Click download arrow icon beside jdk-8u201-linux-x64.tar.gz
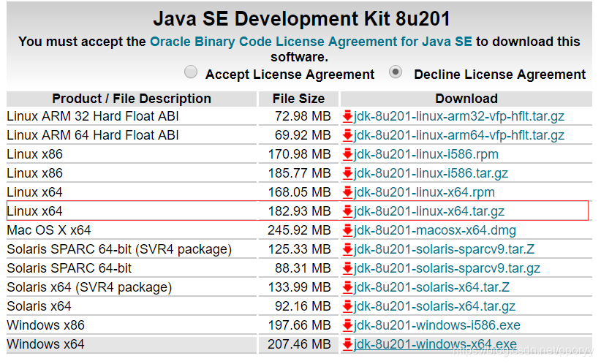601x364 pixels. pos(347,211)
